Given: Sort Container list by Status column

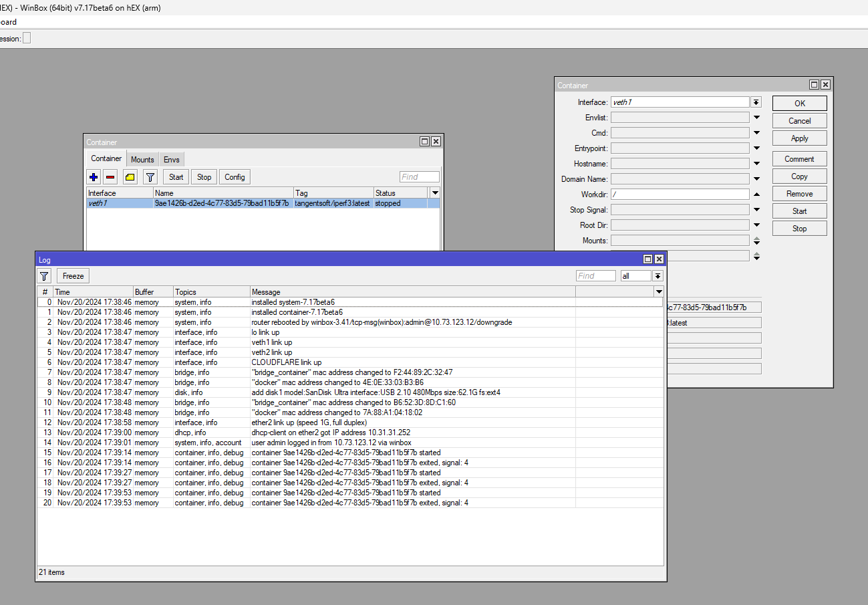Looking at the screenshot, I should (400, 193).
